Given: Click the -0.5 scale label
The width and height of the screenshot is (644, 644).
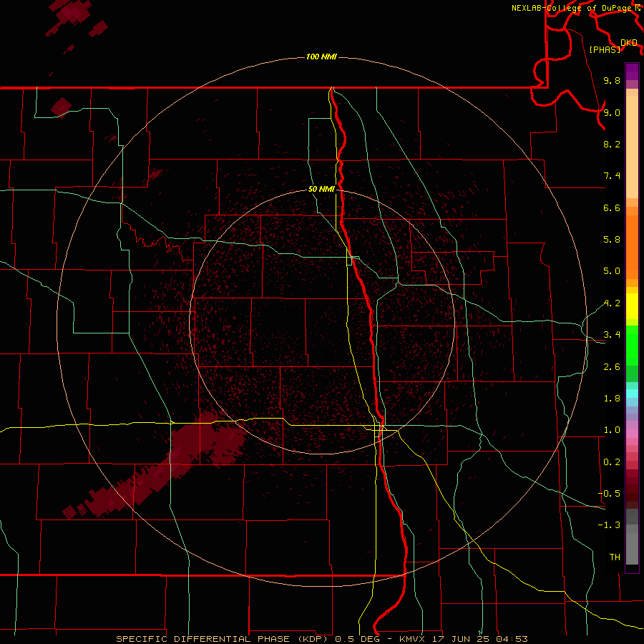Looking at the screenshot, I should tap(609, 494).
